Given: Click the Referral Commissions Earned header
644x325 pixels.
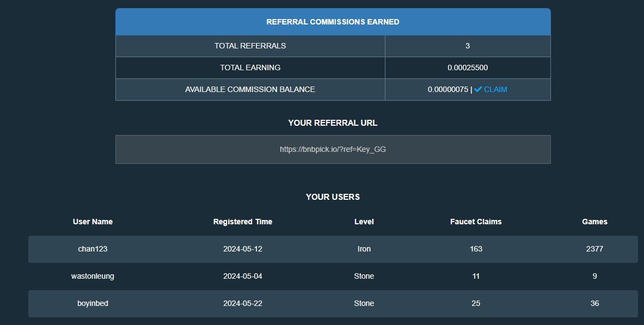Looking at the screenshot, I should pyautogui.click(x=333, y=22).
